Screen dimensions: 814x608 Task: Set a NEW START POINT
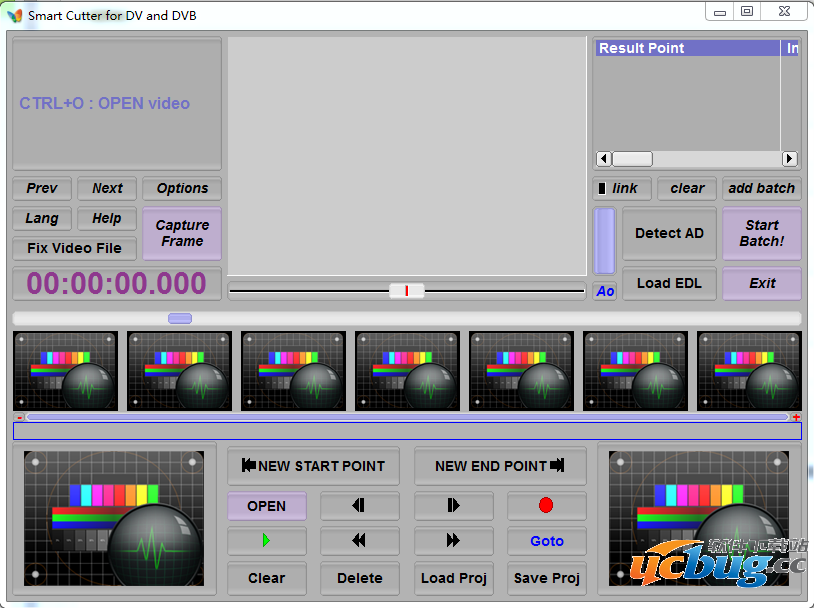[x=313, y=466]
